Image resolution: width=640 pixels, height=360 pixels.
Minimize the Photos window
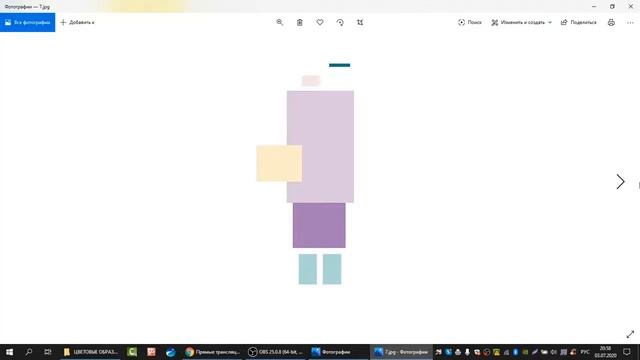[x=594, y=6]
